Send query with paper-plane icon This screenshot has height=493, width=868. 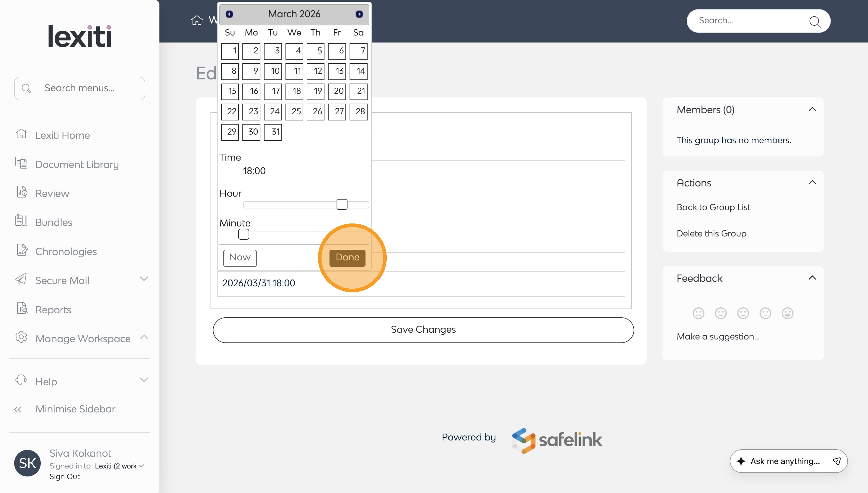837,461
